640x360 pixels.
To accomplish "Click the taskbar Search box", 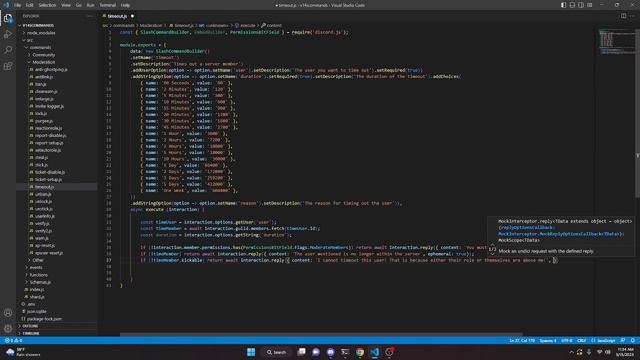I will [276, 352].
